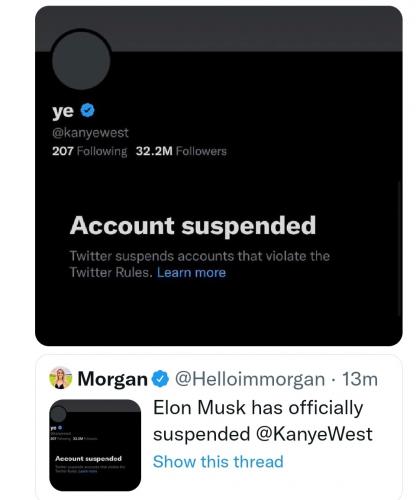Click the @KanyeWest mention in tweet

click(x=314, y=434)
